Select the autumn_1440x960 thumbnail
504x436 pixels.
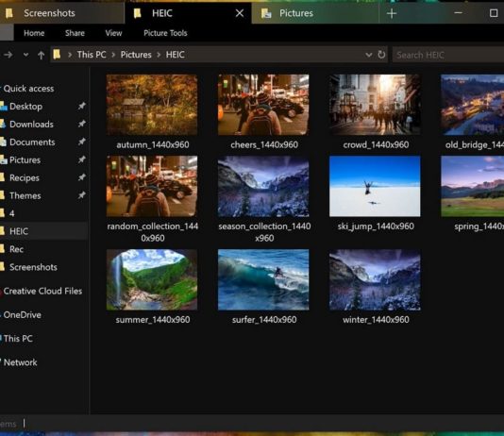click(152, 105)
